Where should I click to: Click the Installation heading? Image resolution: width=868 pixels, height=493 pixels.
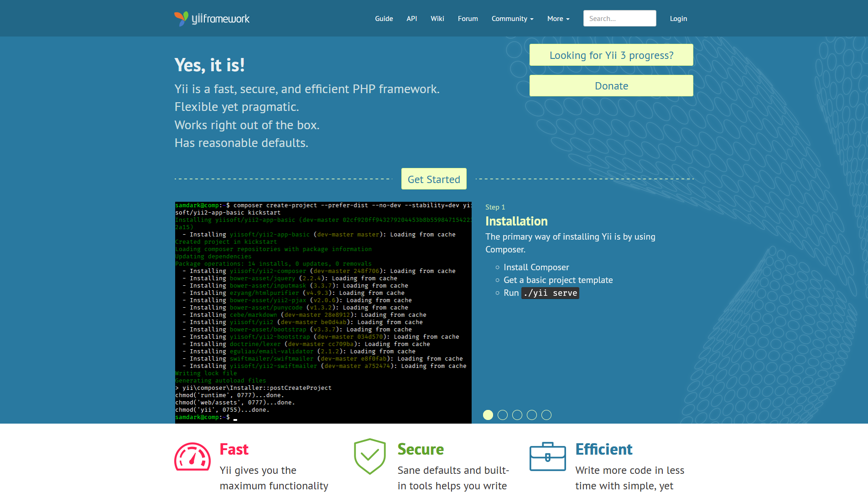pos(516,221)
